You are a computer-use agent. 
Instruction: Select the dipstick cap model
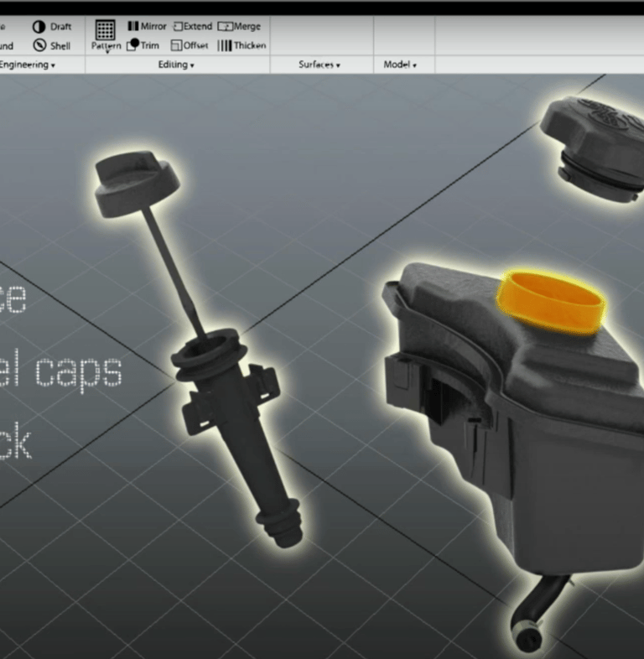(x=137, y=184)
